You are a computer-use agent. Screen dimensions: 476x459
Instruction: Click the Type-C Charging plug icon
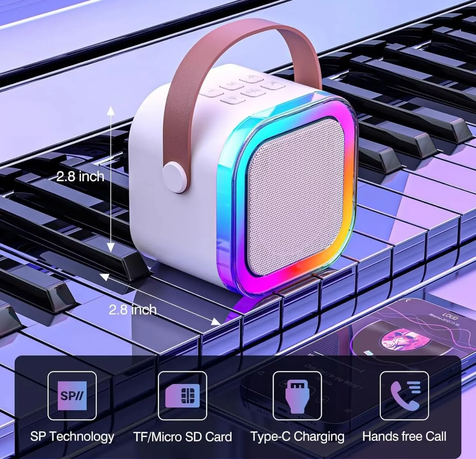(297, 395)
